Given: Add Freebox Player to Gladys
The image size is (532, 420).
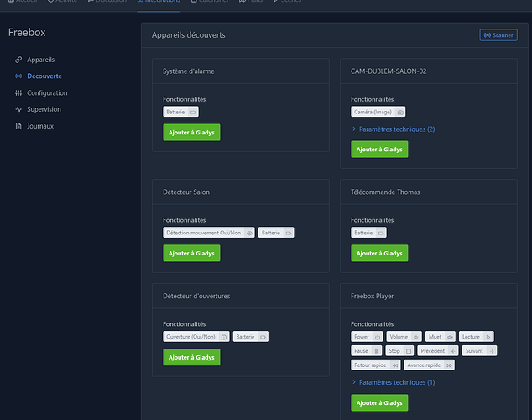Looking at the screenshot, I should point(379,402).
